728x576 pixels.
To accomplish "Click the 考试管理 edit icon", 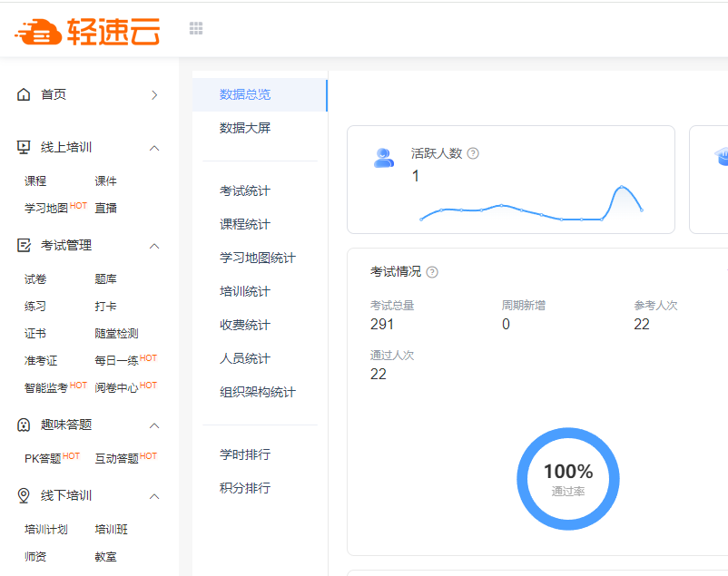I will [x=24, y=246].
